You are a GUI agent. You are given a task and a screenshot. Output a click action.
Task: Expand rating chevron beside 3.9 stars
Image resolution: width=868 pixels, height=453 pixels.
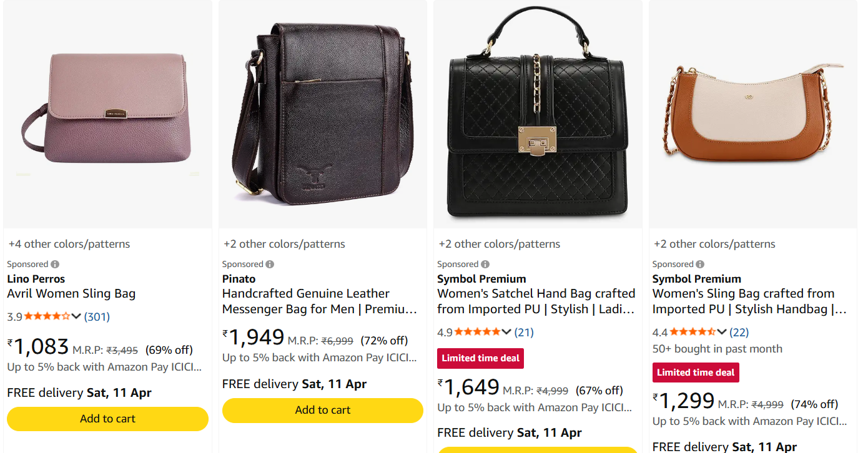(77, 316)
